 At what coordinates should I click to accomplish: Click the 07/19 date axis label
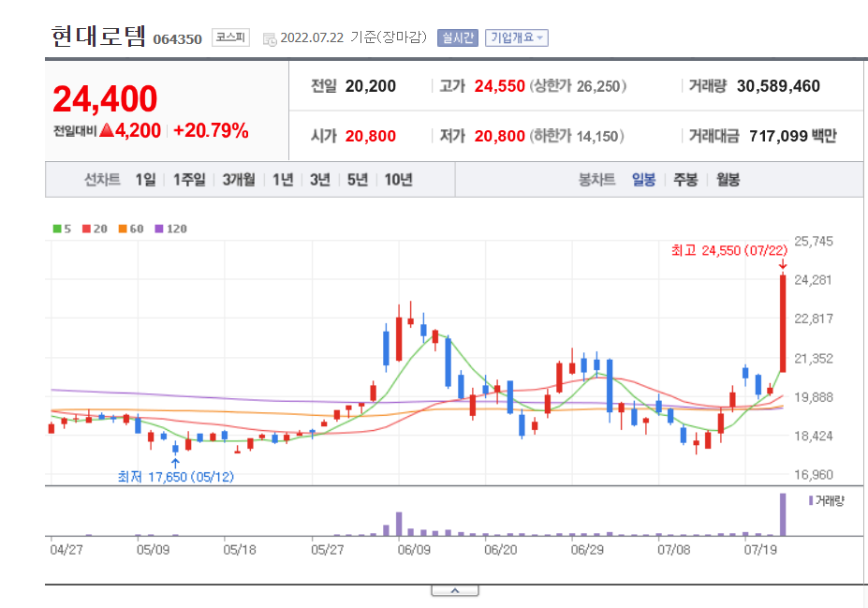tap(760, 550)
